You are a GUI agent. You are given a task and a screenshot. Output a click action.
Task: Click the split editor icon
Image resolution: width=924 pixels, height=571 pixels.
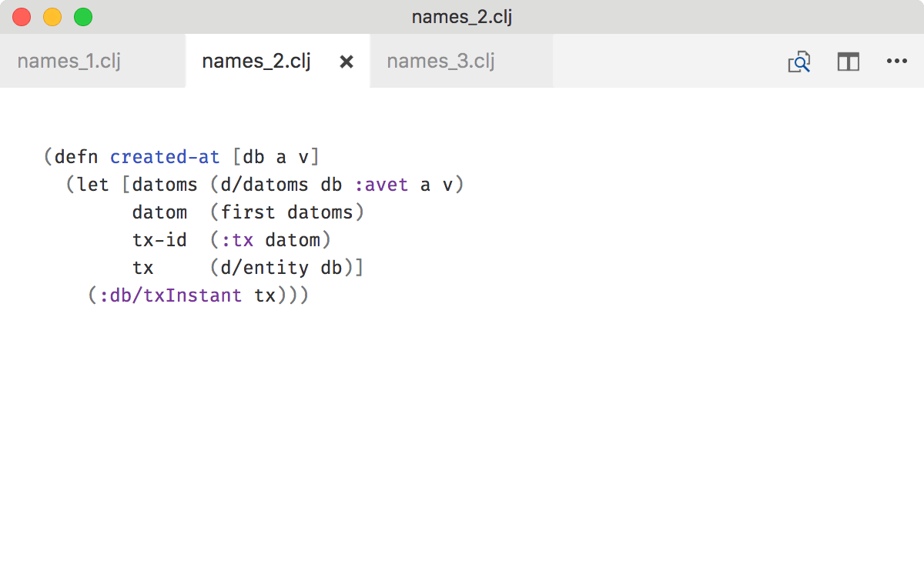pyautogui.click(x=848, y=62)
